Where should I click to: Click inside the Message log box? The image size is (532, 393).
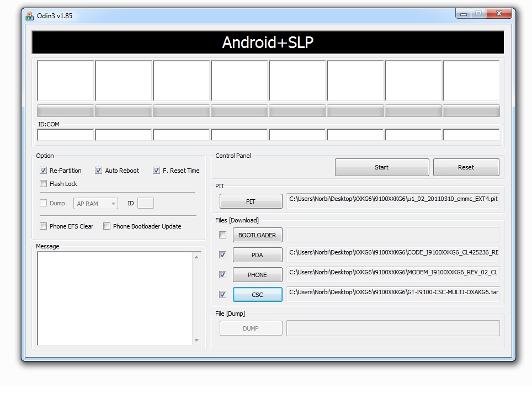[115, 299]
